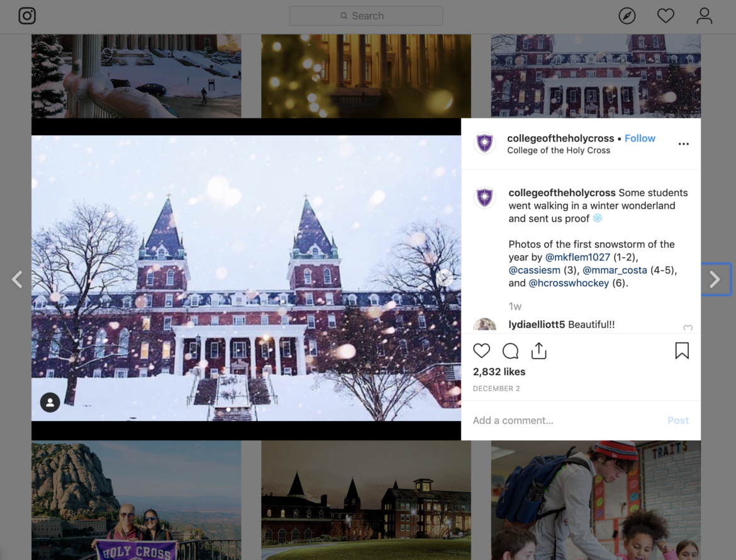Open the collegeoftheholycross profile from the post header
This screenshot has height=560, width=736.
coord(560,138)
